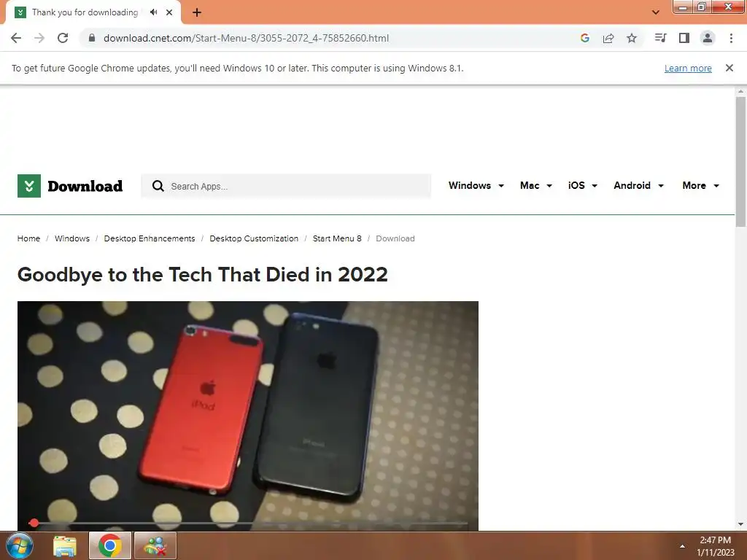
Task: Show hidden system tray icons
Action: 682,546
